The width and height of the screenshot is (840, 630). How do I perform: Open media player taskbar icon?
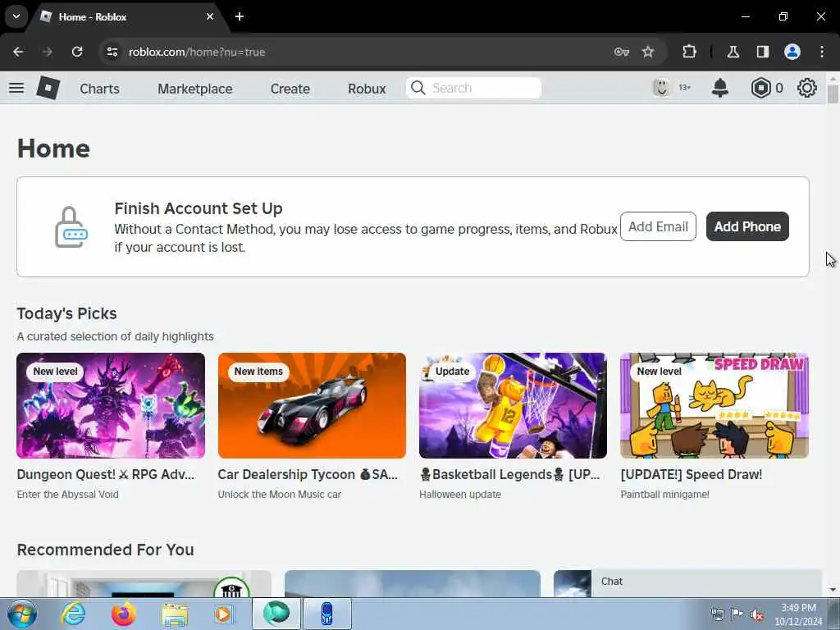(223, 614)
